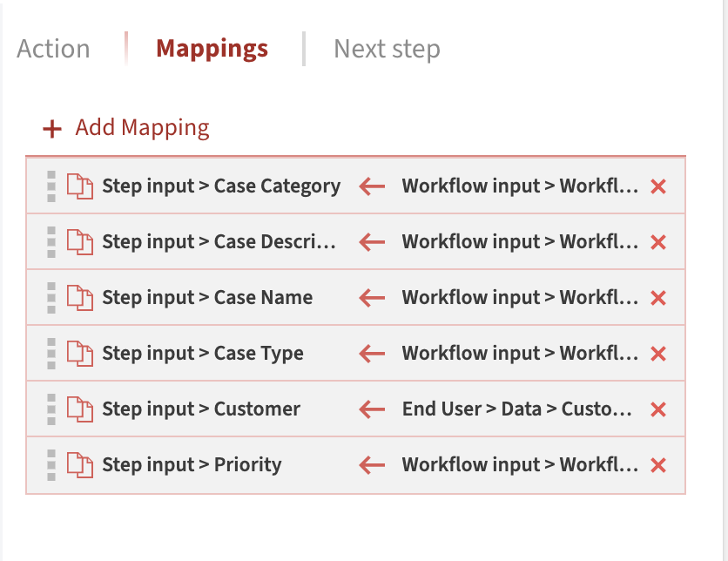Click the copy icon on the Case Description mapping
The width and height of the screenshot is (728, 561).
[x=81, y=241]
